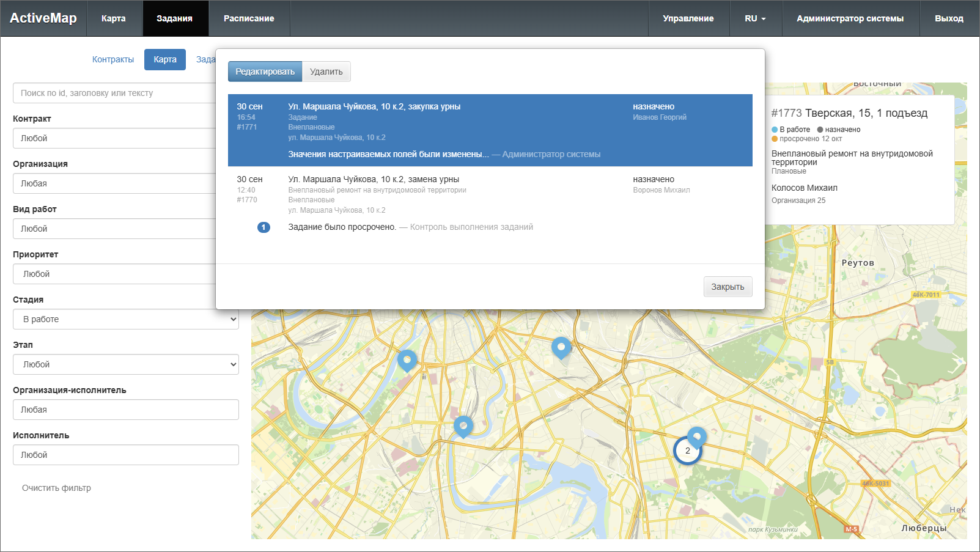Expand the Стадия dropdown showing В работе
980x552 pixels.
(x=126, y=319)
